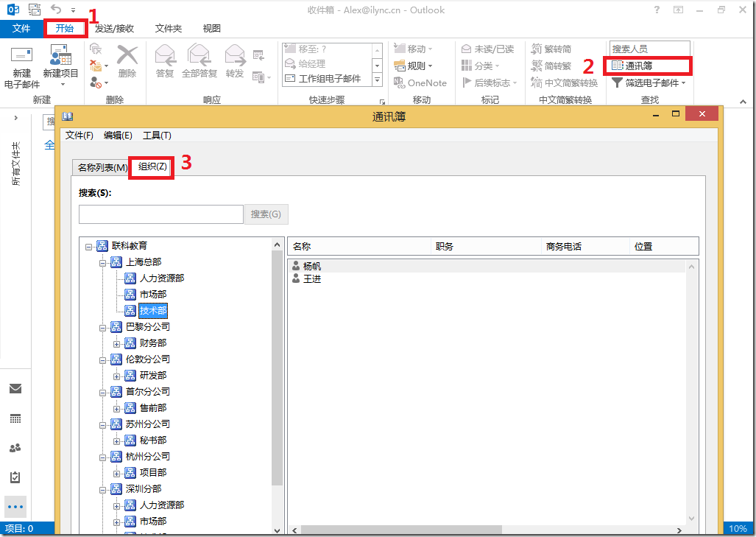Image resolution: width=756 pixels, height=537 pixels.
Task: Click New Email button in ribbon
Action: pyautogui.click(x=21, y=67)
